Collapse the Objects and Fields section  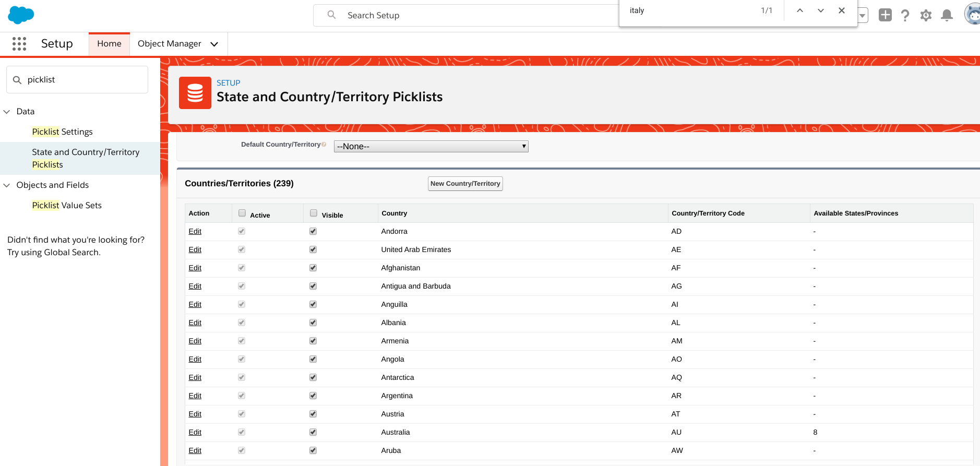pos(7,185)
